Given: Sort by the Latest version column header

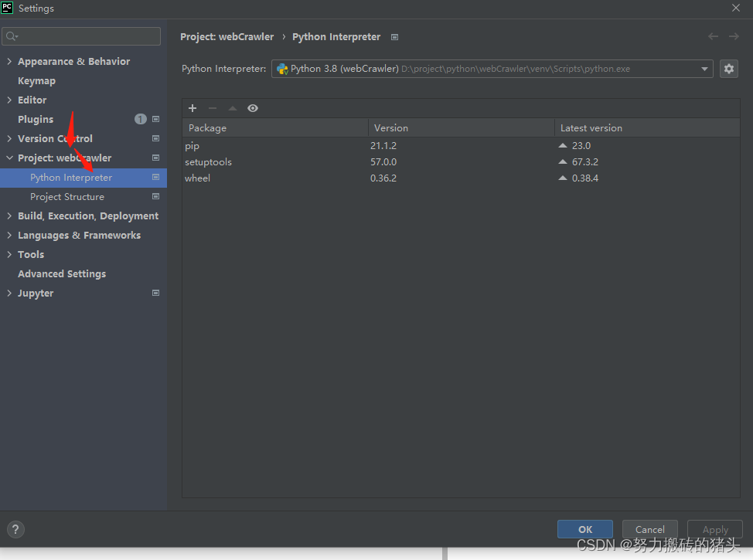Looking at the screenshot, I should (647, 127).
